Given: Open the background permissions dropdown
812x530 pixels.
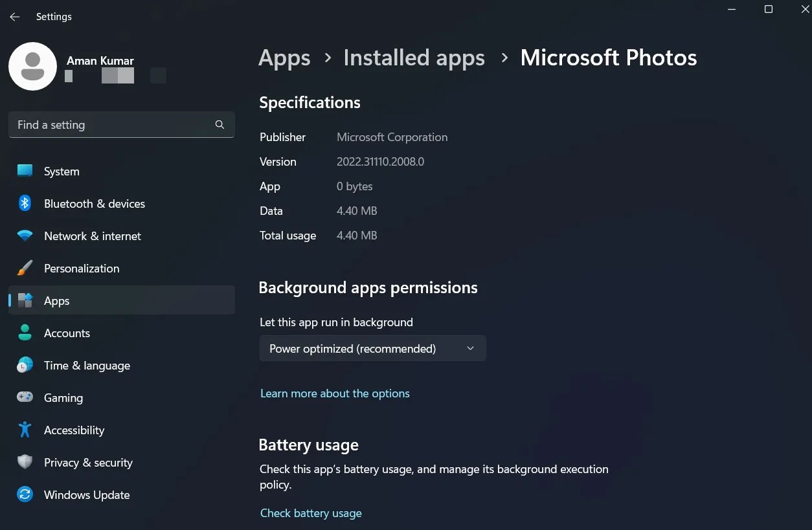Looking at the screenshot, I should pyautogui.click(x=372, y=348).
